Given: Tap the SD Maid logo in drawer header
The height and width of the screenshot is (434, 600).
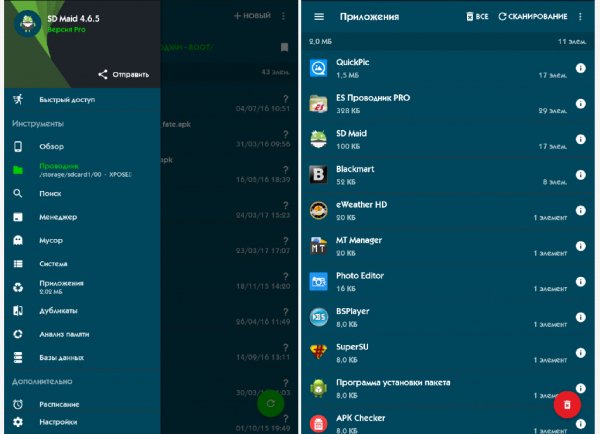Looking at the screenshot, I should [x=28, y=24].
